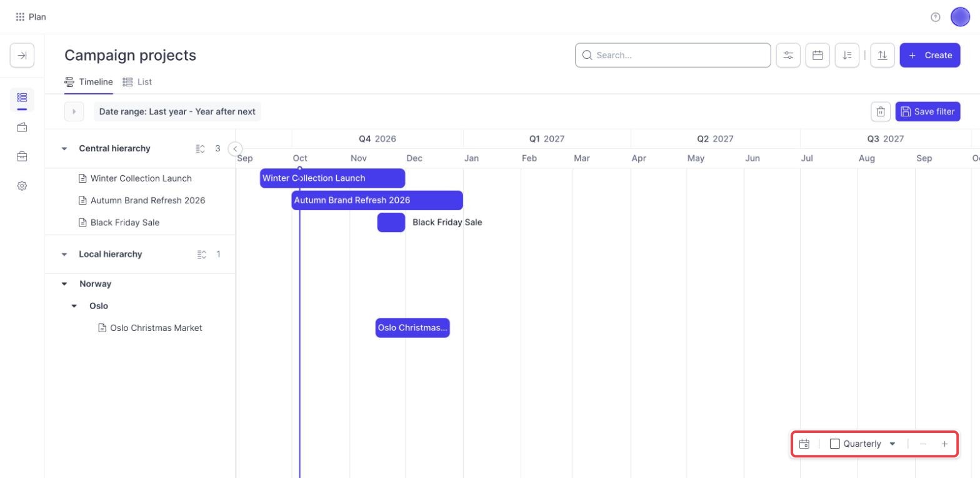Viewport: 980px width, 478px height.
Task: Click the Oslo Christmas timeline bar
Action: 412,328
